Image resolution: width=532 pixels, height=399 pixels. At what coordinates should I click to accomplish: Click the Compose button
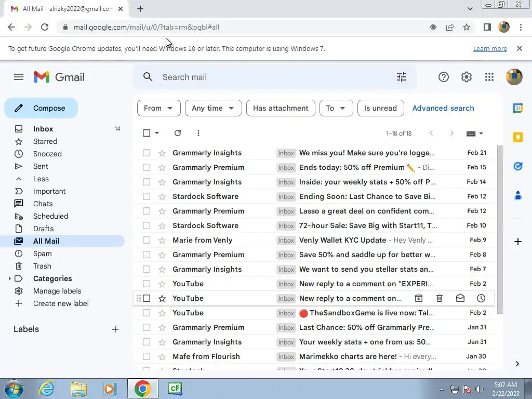click(x=41, y=108)
